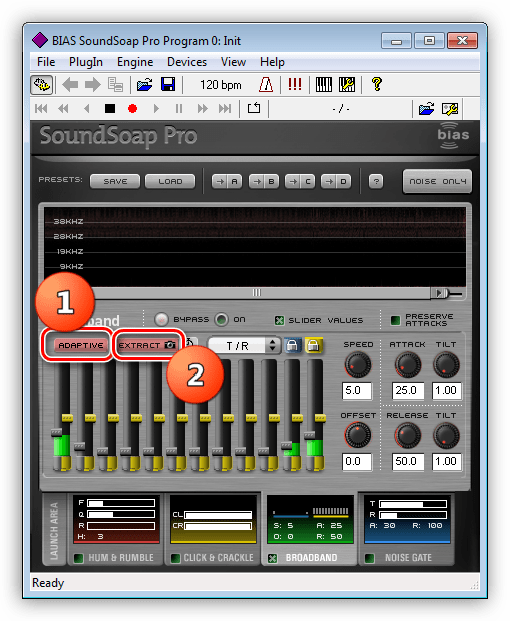Viewport: 510px width, 621px height.
Task: Stop playback with the black square
Action: (x=110, y=109)
